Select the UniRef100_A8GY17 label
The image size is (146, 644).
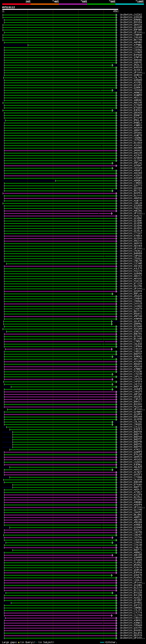click(131, 276)
